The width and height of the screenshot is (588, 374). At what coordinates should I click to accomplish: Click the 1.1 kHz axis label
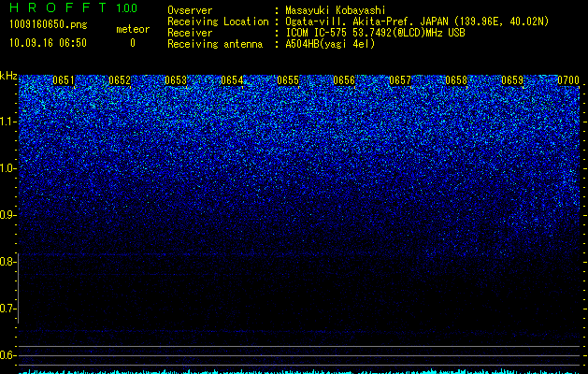click(x=7, y=122)
